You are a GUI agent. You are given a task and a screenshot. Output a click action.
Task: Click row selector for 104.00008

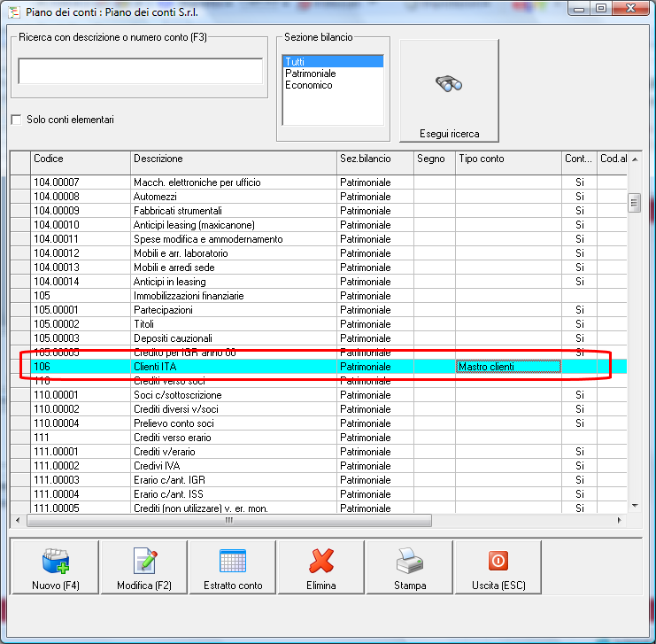pyautogui.click(x=20, y=197)
